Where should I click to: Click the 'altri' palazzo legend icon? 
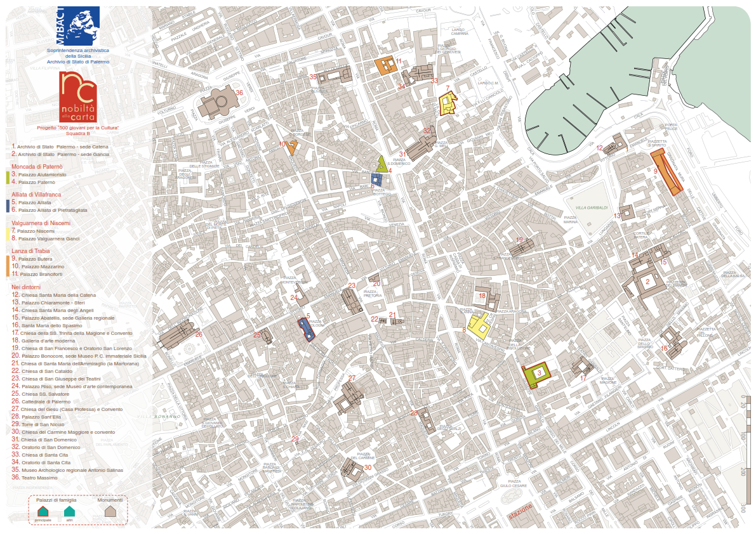click(69, 511)
